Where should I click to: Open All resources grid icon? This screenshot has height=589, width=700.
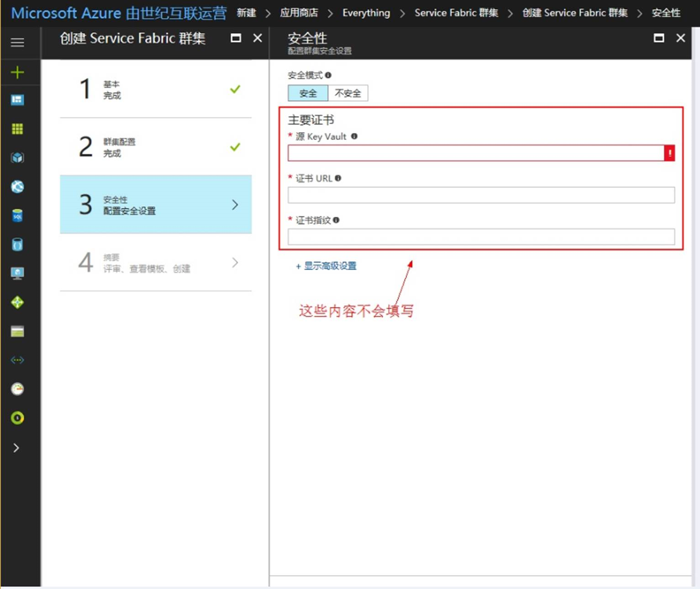(17, 129)
